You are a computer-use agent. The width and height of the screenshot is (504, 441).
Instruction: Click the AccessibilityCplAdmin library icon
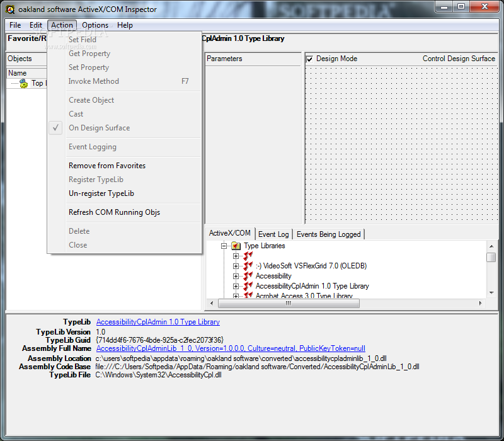point(248,286)
